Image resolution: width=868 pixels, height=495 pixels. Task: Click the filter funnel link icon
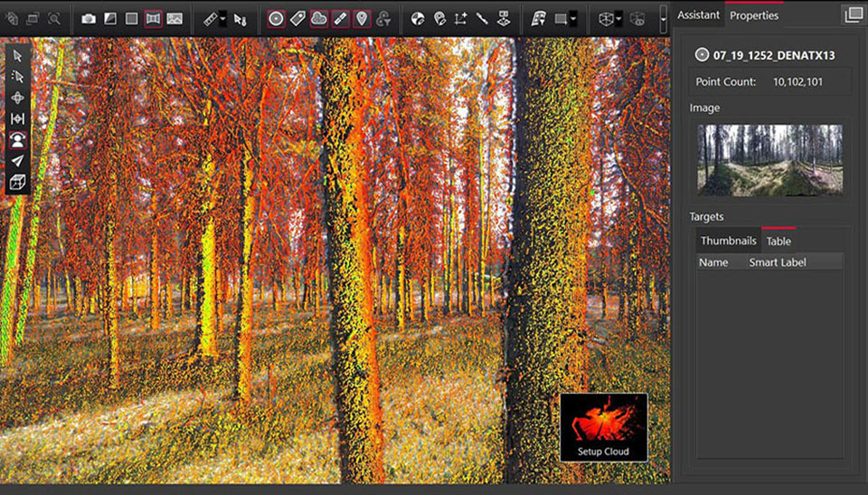(383, 19)
